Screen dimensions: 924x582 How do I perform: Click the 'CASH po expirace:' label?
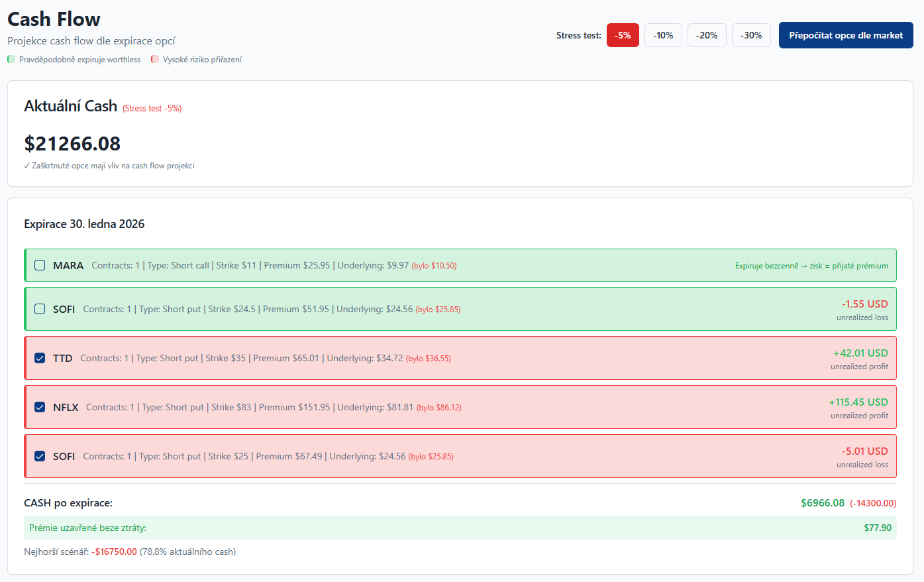[x=68, y=503]
